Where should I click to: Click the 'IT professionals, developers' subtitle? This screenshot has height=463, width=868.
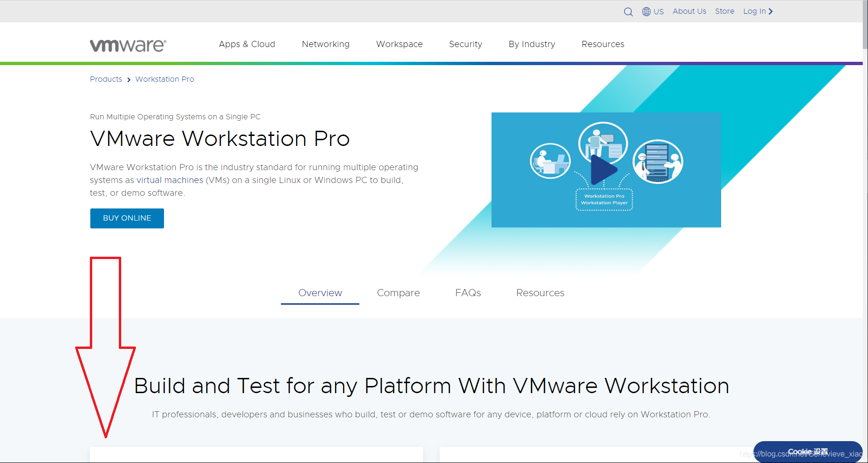(x=431, y=415)
